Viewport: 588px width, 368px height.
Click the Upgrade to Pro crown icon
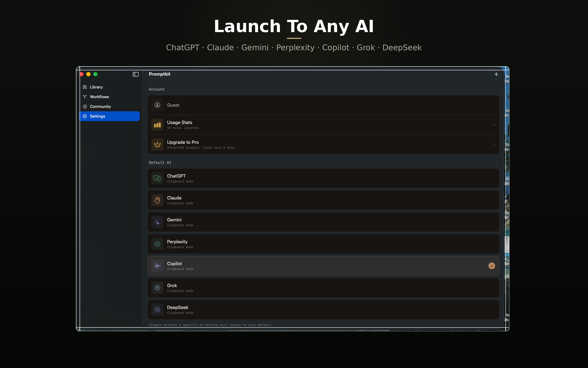click(157, 145)
